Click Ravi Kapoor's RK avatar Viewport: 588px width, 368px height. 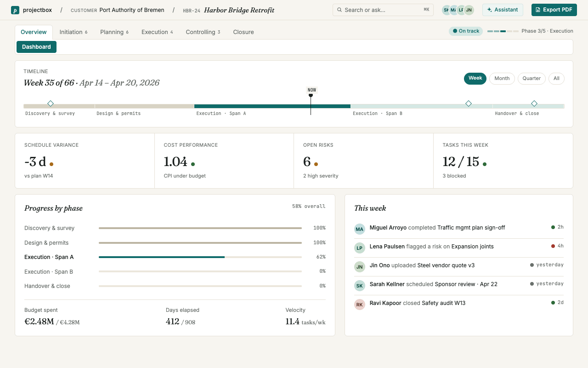pos(360,305)
